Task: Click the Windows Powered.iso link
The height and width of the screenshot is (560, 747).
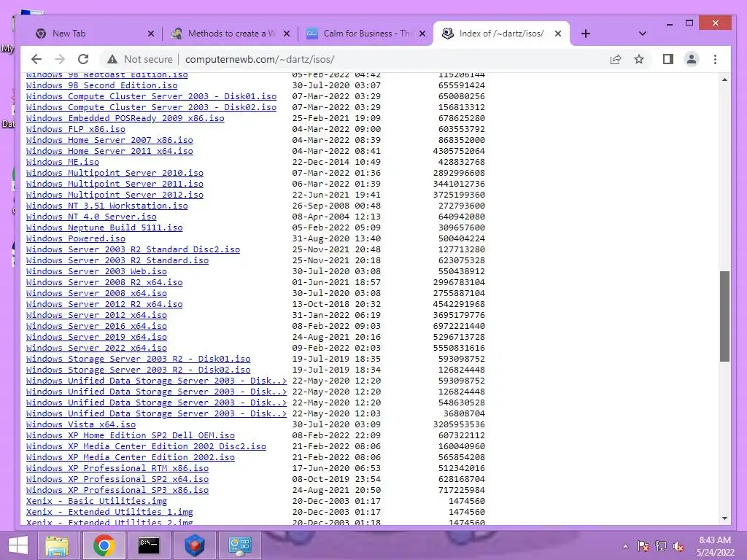Action: 76,238
